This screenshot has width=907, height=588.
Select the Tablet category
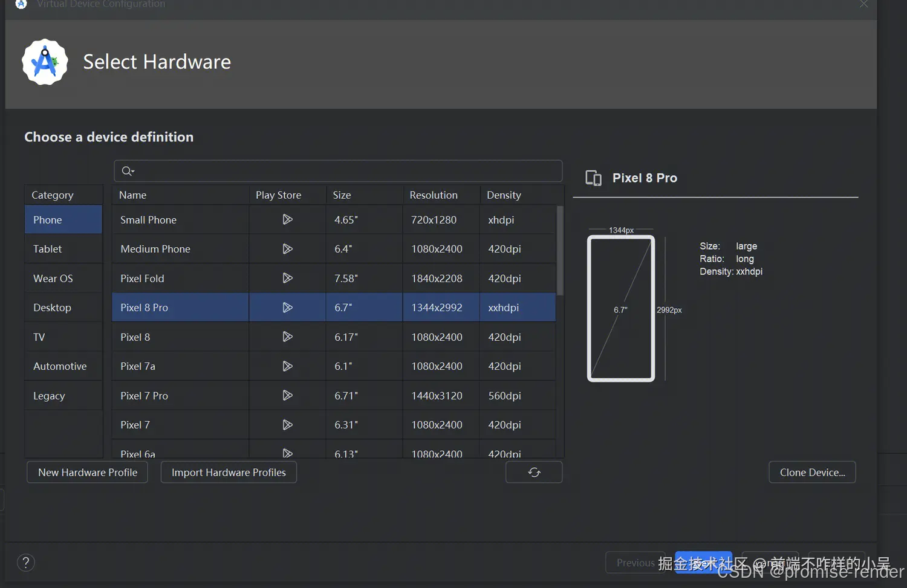(63, 249)
